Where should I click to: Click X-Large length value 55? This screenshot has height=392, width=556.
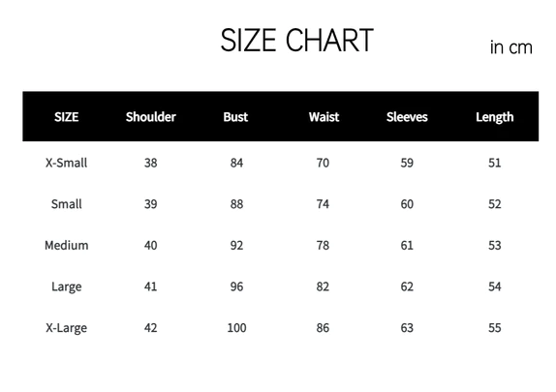[x=495, y=328]
